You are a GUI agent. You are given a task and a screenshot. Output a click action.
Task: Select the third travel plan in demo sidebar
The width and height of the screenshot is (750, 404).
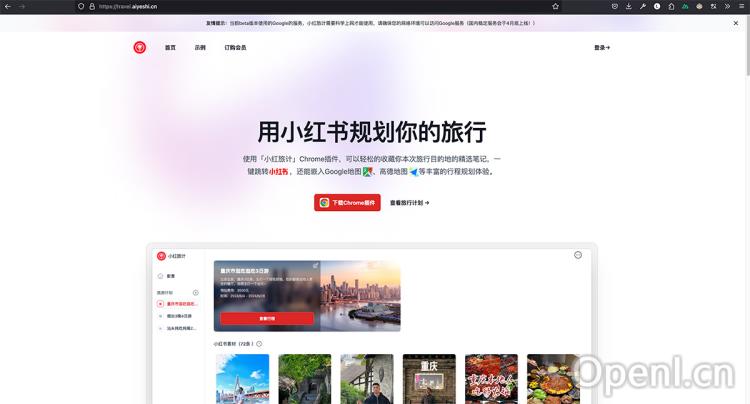click(177, 328)
